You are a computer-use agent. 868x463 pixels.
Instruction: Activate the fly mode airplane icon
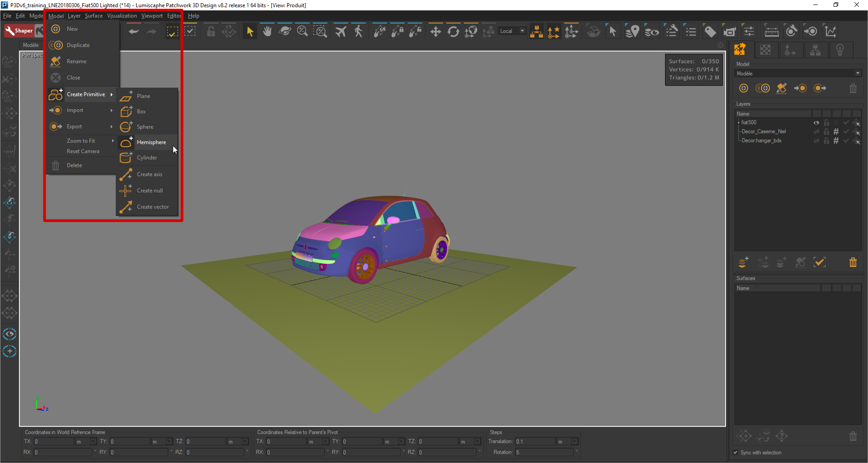point(340,32)
